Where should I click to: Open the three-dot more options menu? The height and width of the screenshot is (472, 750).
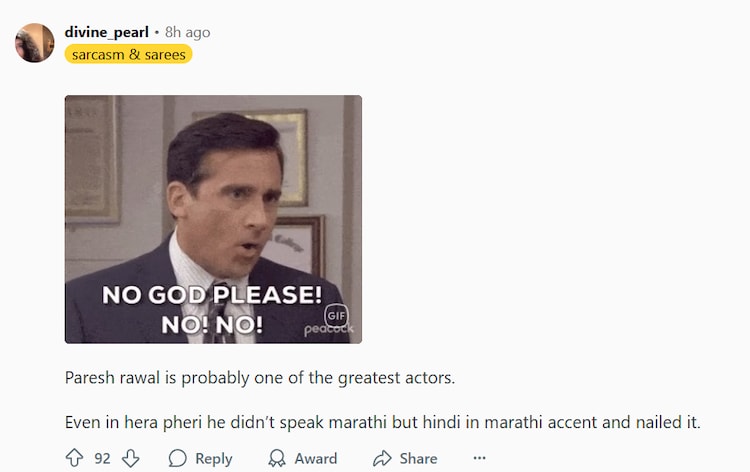(479, 458)
